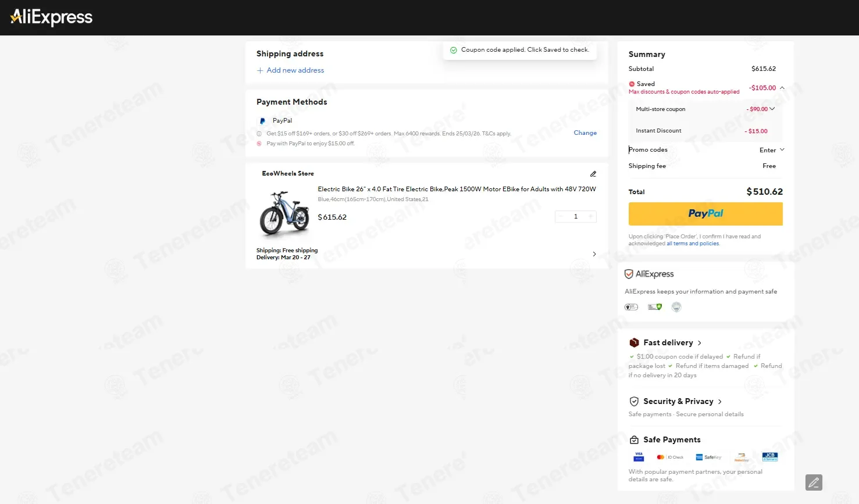This screenshot has width=859, height=504.
Task: Click the PayPal payment method icon
Action: [x=262, y=121]
